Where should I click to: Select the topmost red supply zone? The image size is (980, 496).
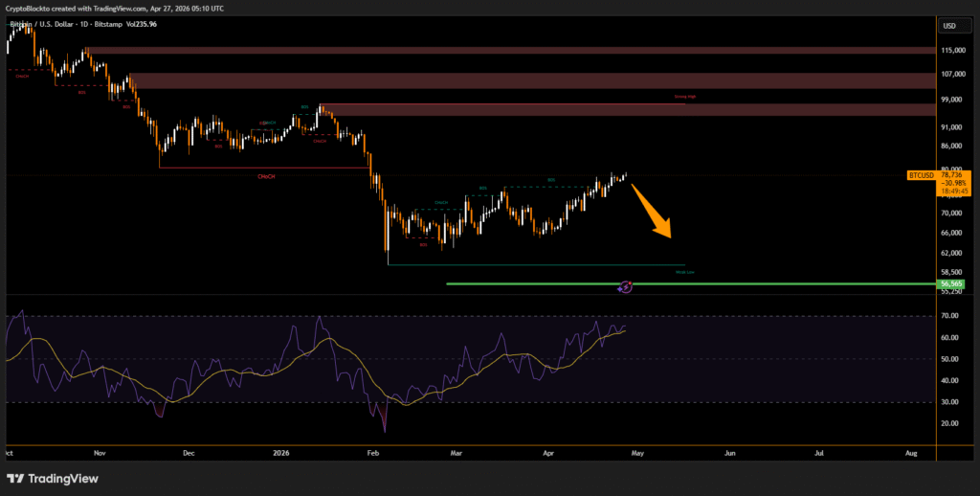507,50
